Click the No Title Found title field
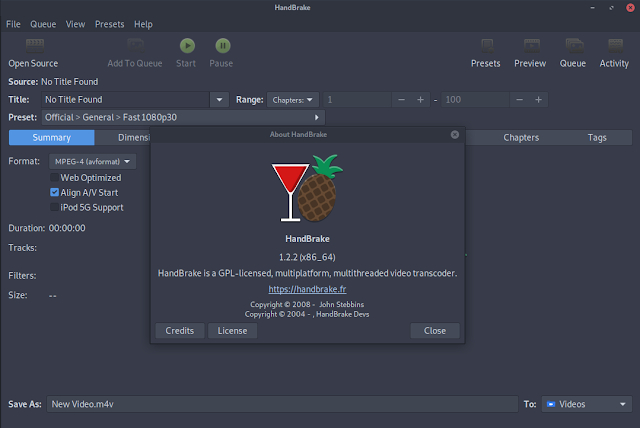The width and height of the screenshot is (640, 428). tap(125, 100)
